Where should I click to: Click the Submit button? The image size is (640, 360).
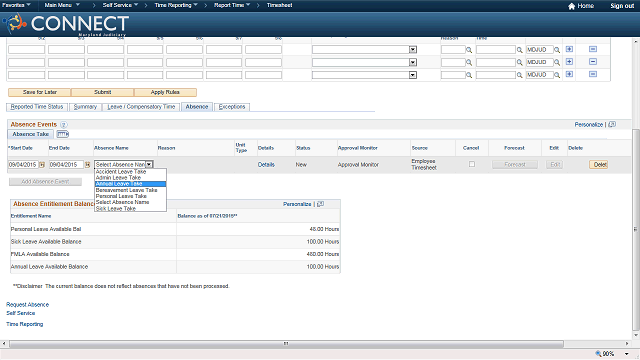coord(102,92)
